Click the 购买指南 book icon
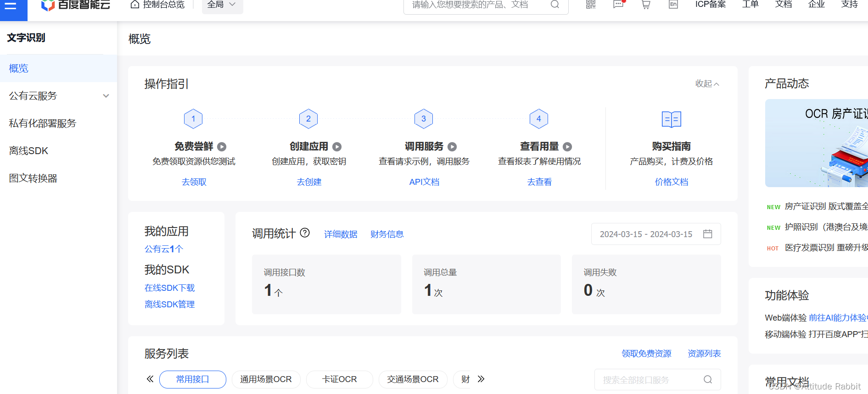This screenshot has height=394, width=868. tap(672, 119)
